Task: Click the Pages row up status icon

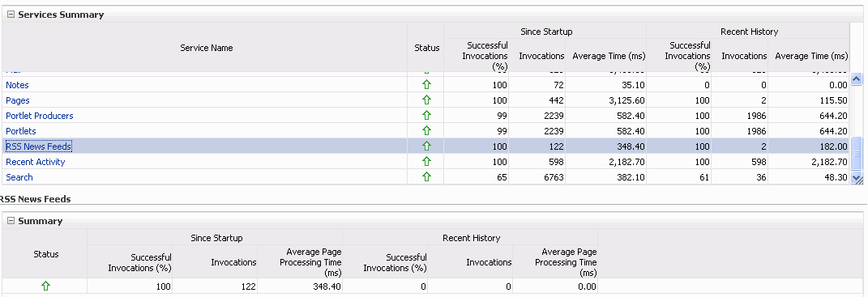Action: point(426,100)
